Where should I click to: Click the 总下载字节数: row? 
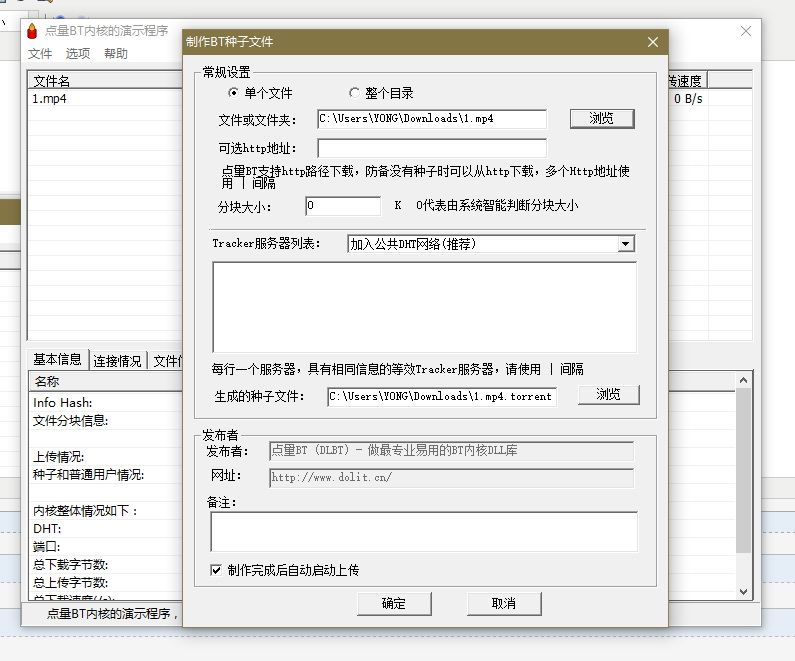(105, 565)
